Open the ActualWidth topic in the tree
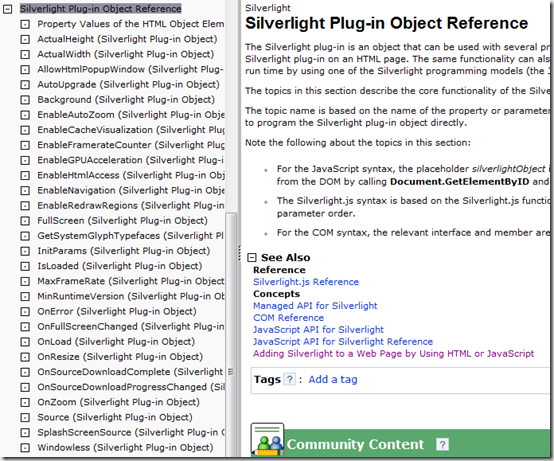Image resolution: width=554 pixels, height=461 pixels. coord(126,54)
